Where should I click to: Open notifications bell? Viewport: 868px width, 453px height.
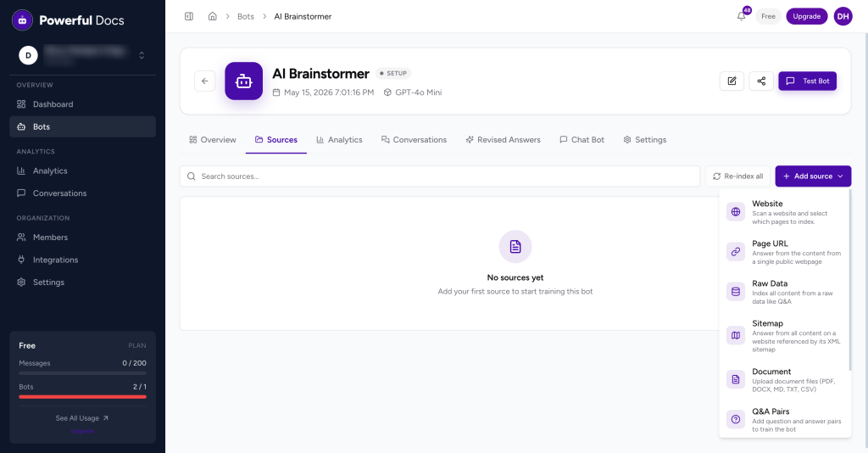click(741, 16)
